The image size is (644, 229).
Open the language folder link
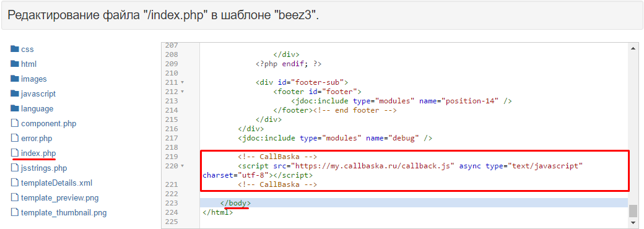(37, 109)
